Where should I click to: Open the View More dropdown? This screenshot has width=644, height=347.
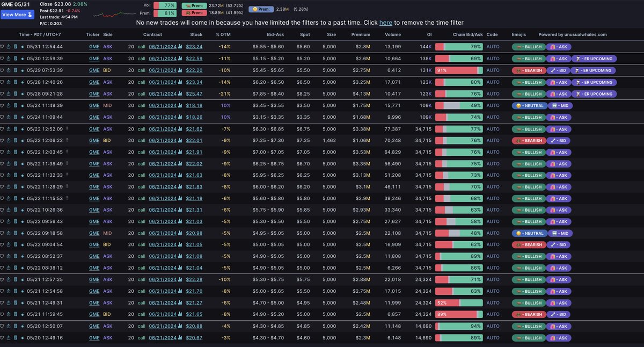pyautogui.click(x=16, y=14)
